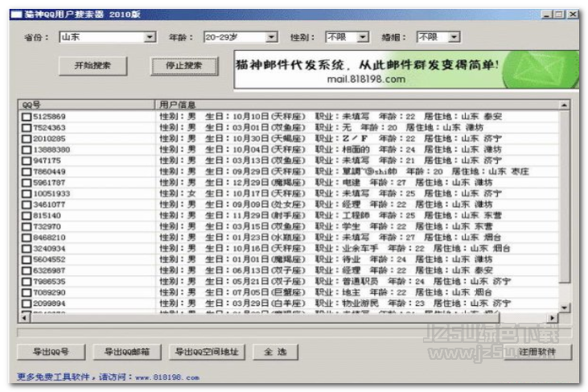Click the list's scroll-down arrow
The width and height of the screenshot is (588, 392).
pos(564,307)
